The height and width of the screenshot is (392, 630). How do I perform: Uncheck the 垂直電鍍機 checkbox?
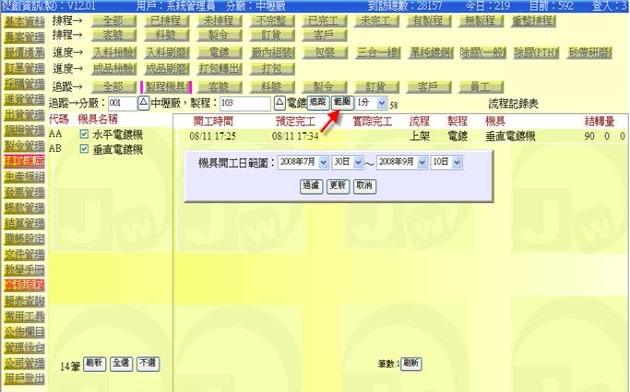coord(84,149)
